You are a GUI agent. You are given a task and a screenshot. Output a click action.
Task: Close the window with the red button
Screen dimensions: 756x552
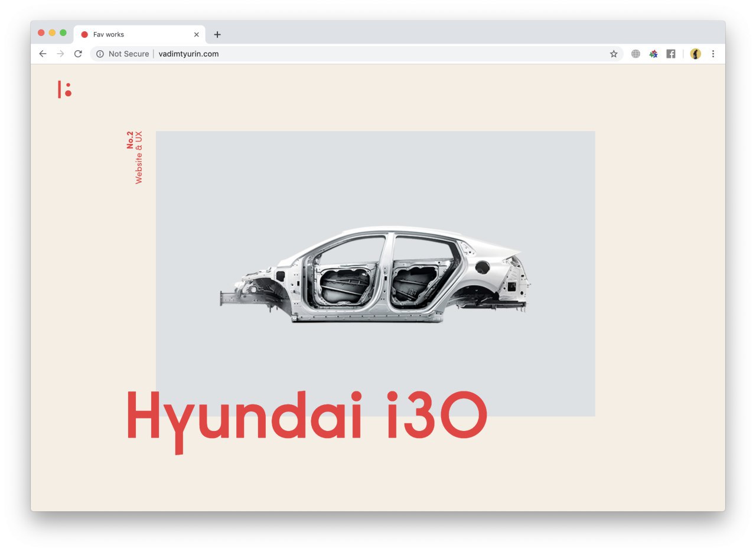pyautogui.click(x=41, y=32)
